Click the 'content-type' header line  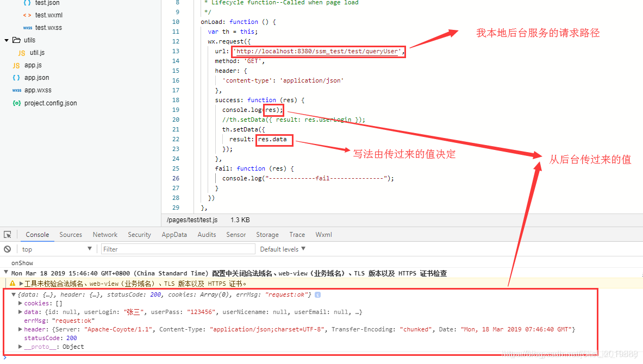(283, 81)
